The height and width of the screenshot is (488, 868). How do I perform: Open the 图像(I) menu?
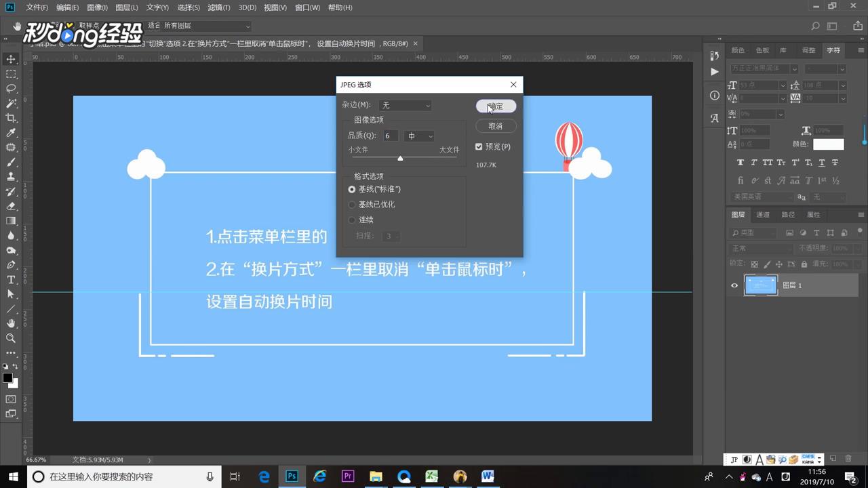(97, 7)
